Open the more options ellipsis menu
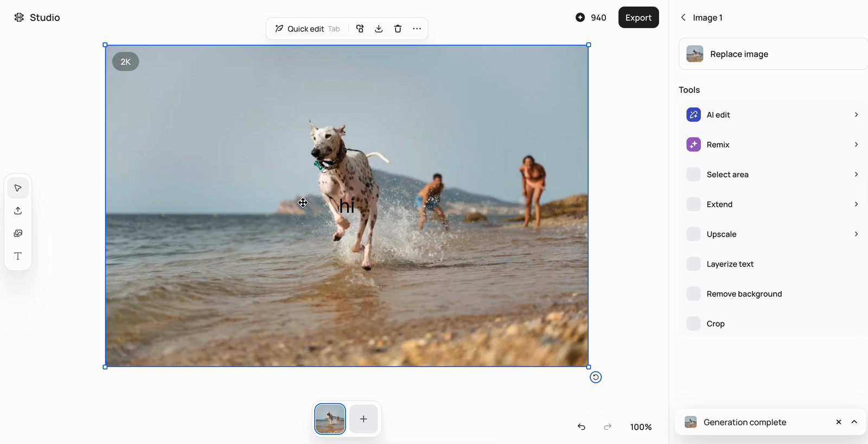The width and height of the screenshot is (868, 444). pyautogui.click(x=417, y=29)
